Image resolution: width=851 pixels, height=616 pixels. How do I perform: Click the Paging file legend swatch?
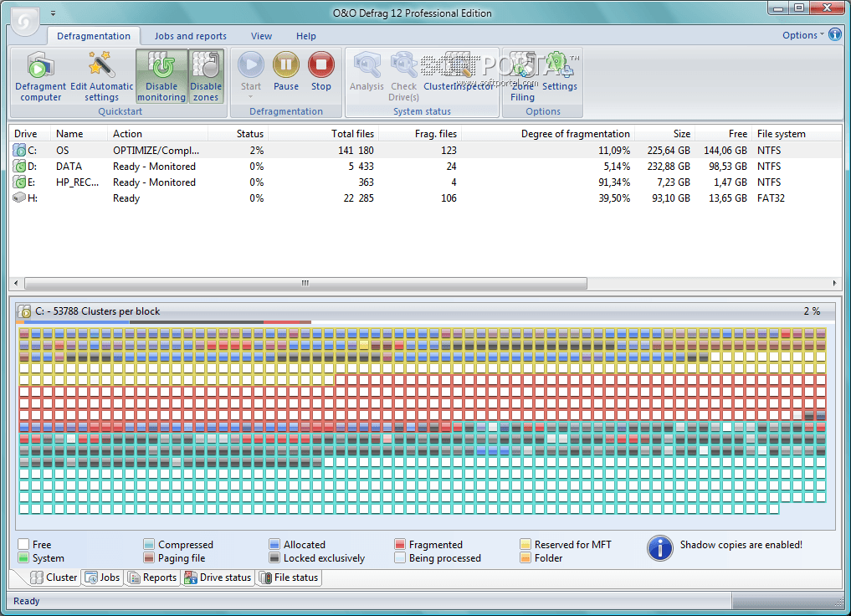(149, 557)
